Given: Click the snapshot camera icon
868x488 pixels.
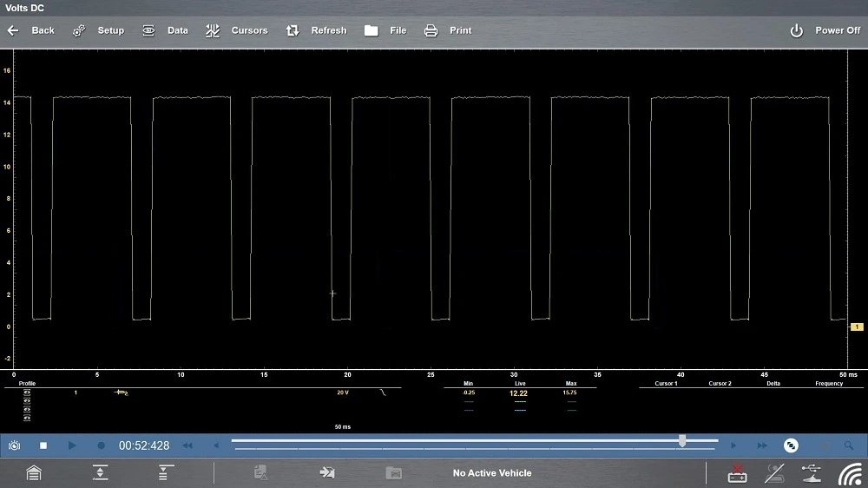Looking at the screenshot, I should 15,445.
